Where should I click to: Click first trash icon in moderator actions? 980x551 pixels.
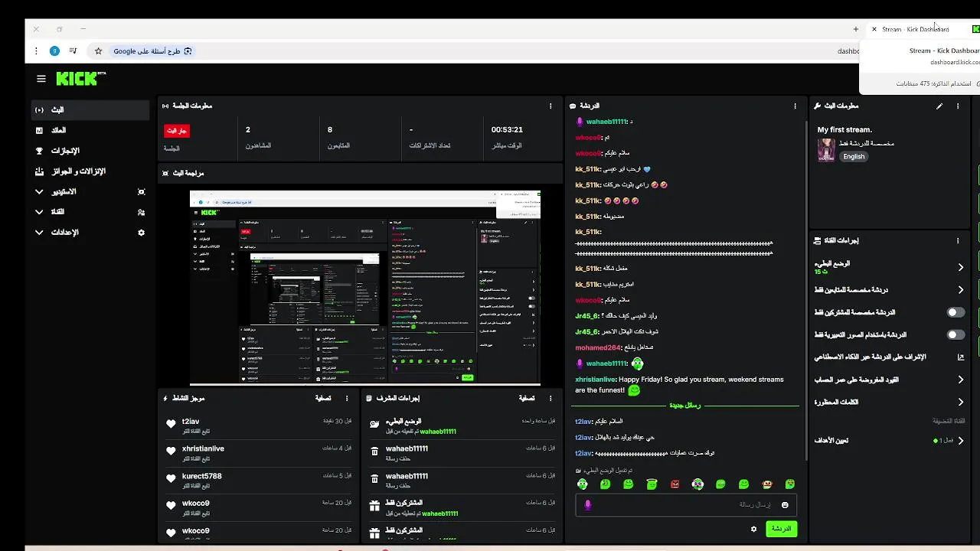pos(374,452)
